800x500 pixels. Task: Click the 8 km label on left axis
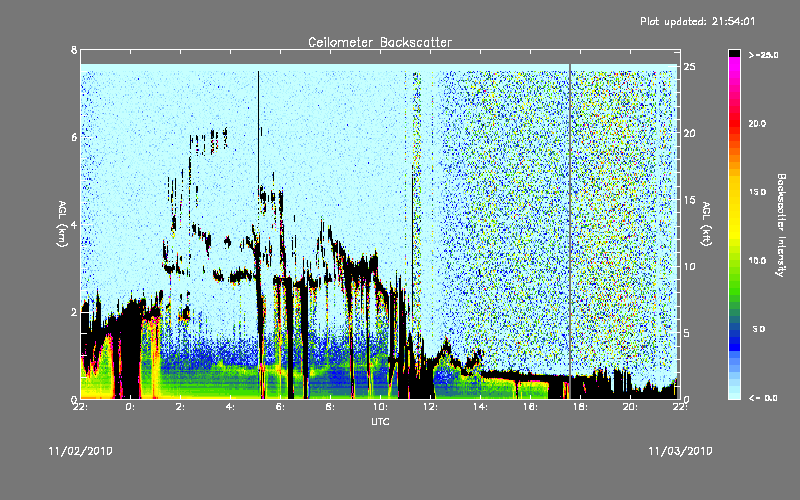tap(74, 50)
